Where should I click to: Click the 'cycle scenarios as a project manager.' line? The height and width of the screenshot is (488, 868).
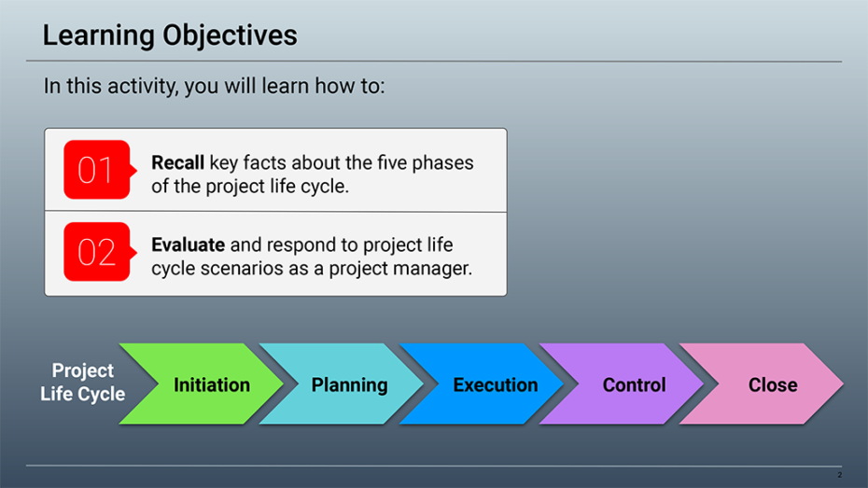(x=312, y=268)
